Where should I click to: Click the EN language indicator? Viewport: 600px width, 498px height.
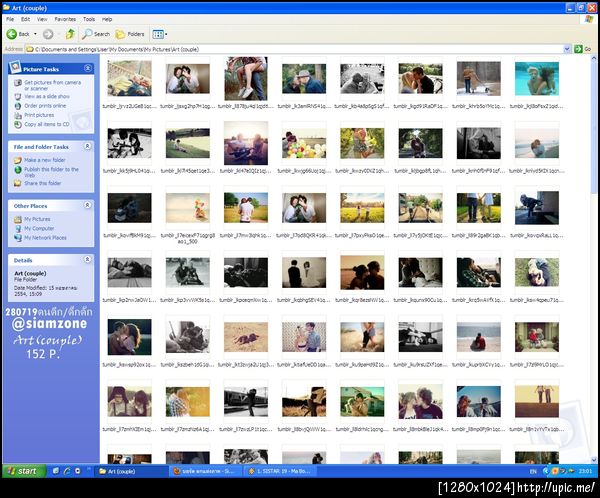point(533,471)
